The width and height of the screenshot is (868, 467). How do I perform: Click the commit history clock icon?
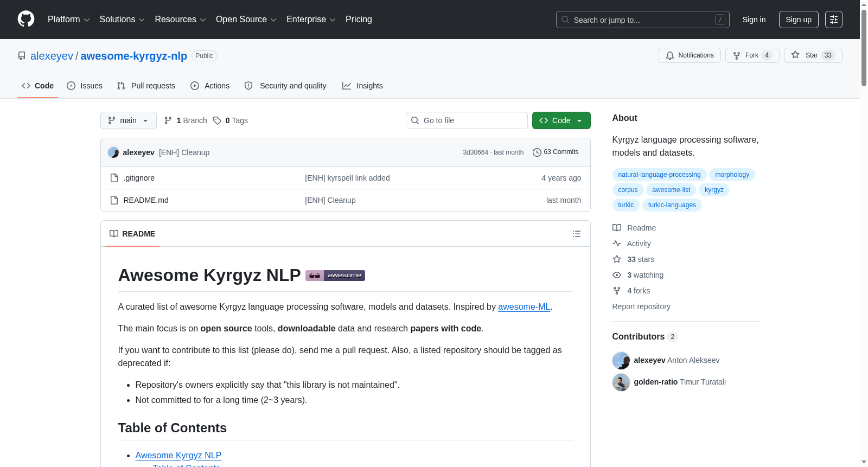point(537,152)
